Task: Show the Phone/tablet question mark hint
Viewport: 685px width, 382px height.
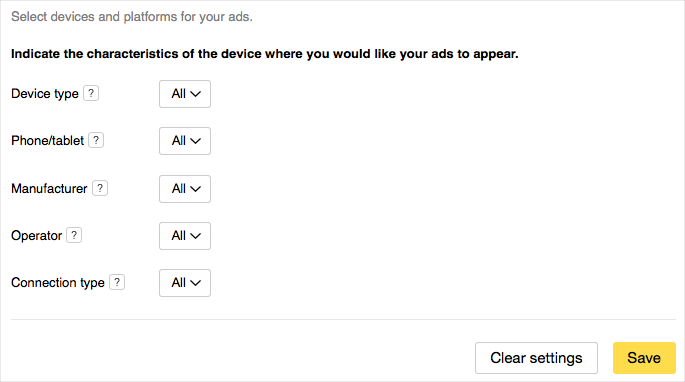Action: tap(96, 140)
